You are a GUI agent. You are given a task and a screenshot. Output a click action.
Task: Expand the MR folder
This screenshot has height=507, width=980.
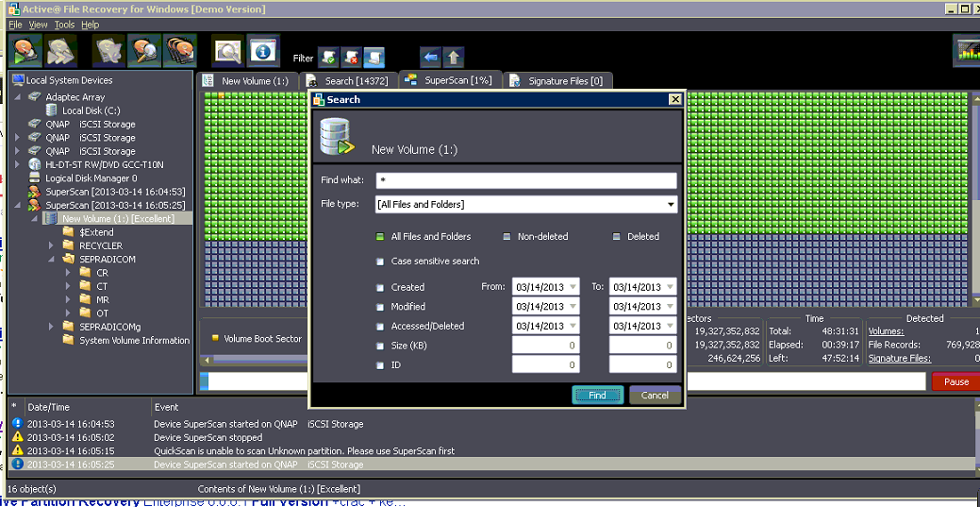click(x=68, y=300)
